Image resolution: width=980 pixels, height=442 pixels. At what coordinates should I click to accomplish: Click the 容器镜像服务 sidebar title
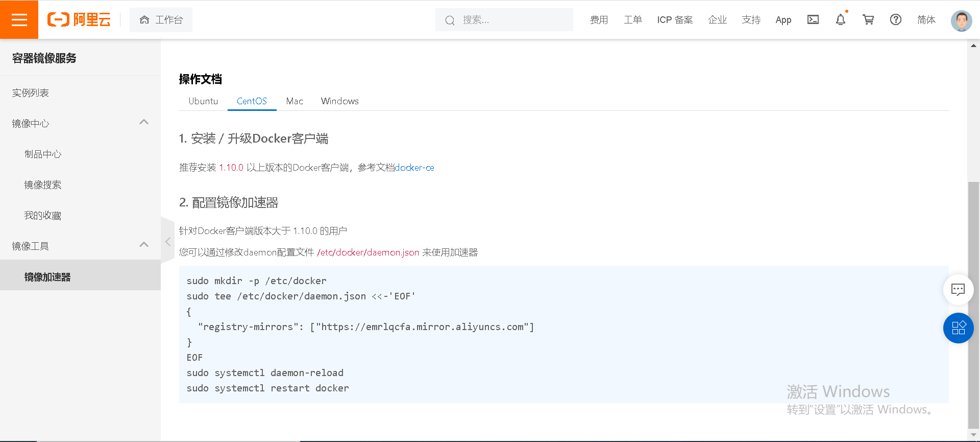click(x=44, y=58)
